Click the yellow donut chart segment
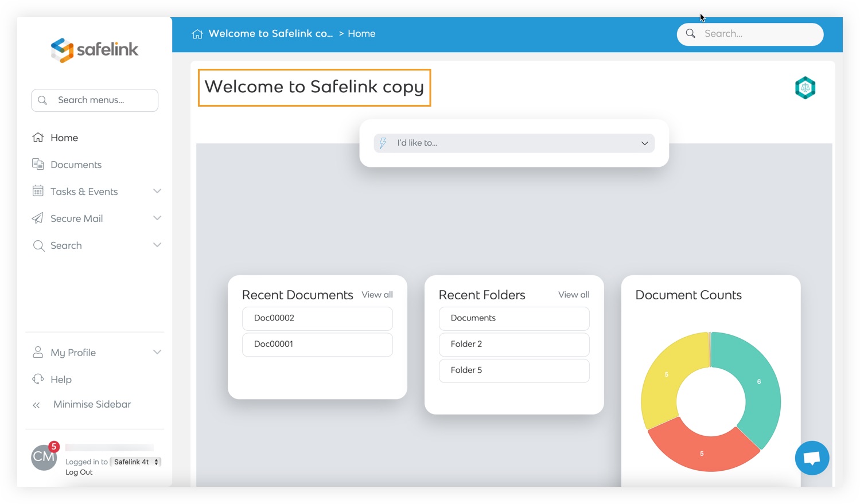The image size is (860, 504). [667, 375]
